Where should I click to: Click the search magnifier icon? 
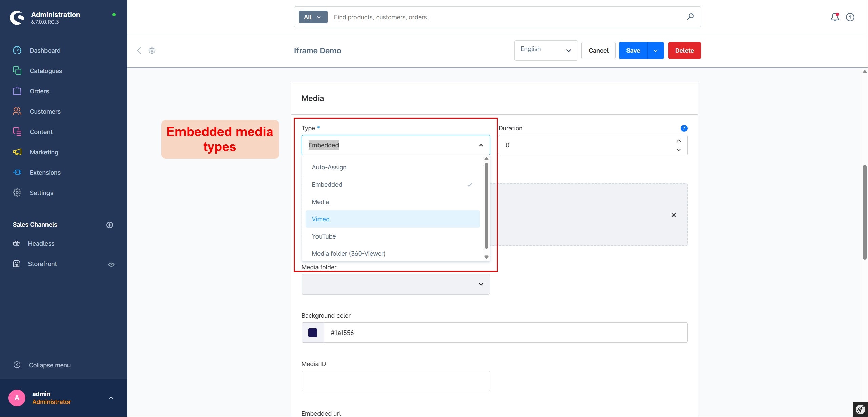coord(690,17)
